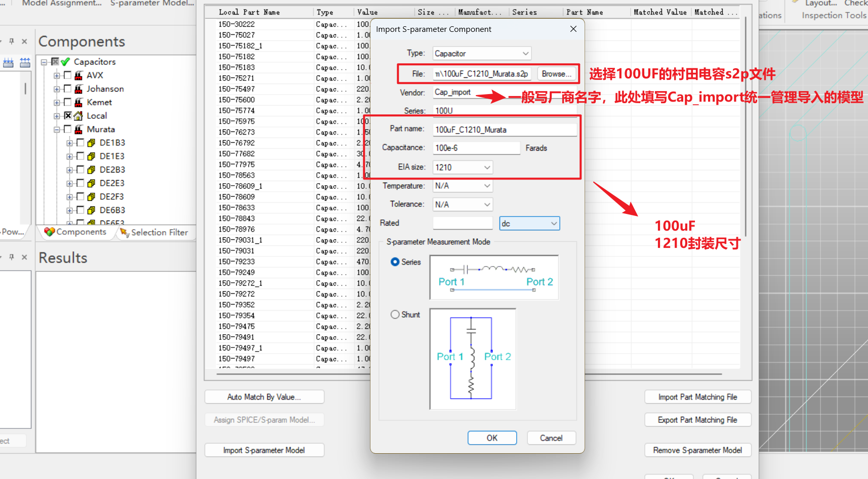The height and width of the screenshot is (479, 868).
Task: Click the Matched Value column header
Action: click(660, 12)
